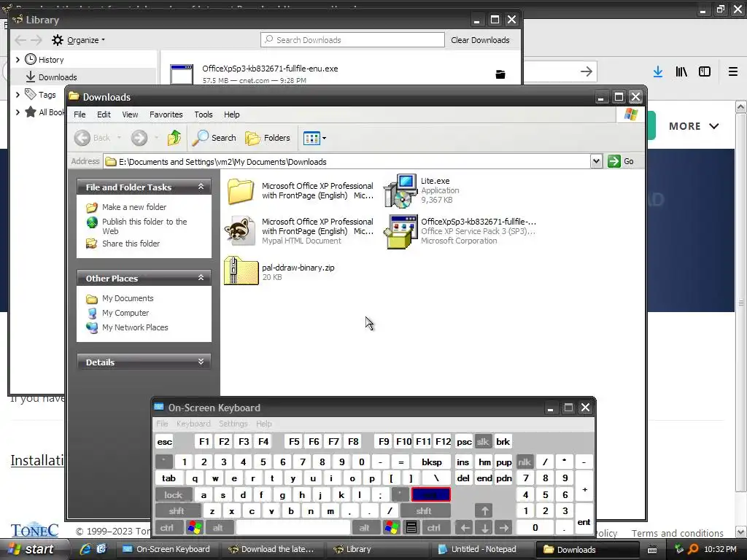Toggle the left shft key on On-Screen Keyboard
Screen dimensions: 747x560
pyautogui.click(x=177, y=511)
